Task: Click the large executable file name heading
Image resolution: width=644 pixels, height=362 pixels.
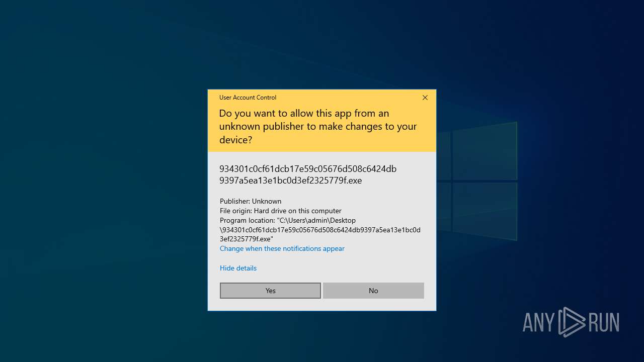Action: [x=308, y=174]
